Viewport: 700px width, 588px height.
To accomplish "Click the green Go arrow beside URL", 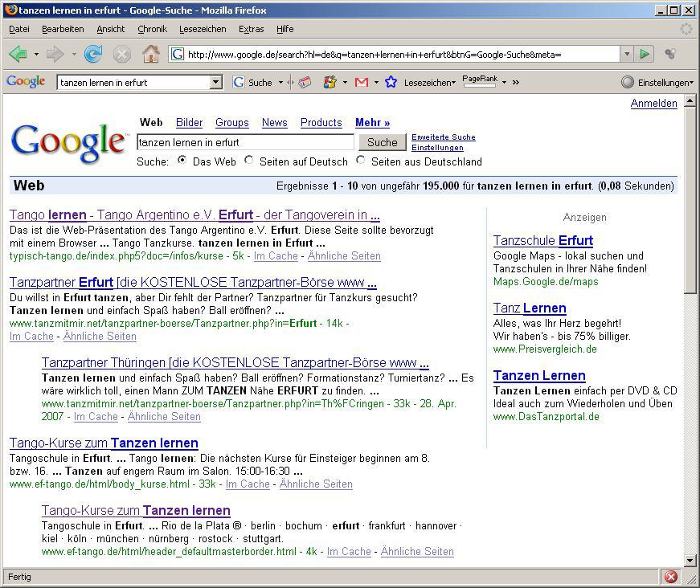I will click(x=645, y=54).
